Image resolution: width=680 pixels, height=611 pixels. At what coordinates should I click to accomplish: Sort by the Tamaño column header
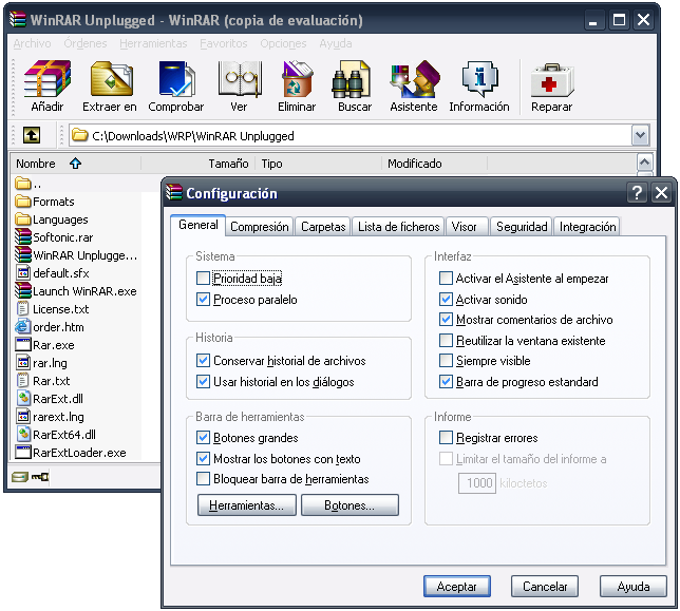(x=198, y=163)
